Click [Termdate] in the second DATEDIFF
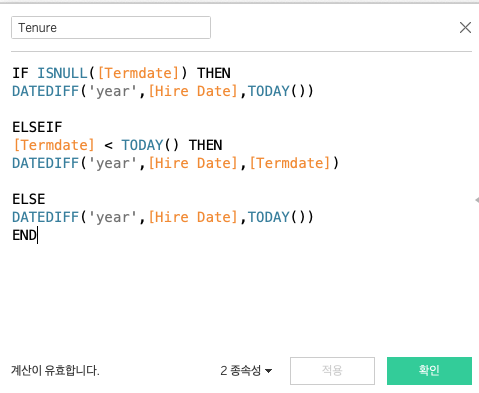Viewport: 479px width, 393px height. coord(290,163)
